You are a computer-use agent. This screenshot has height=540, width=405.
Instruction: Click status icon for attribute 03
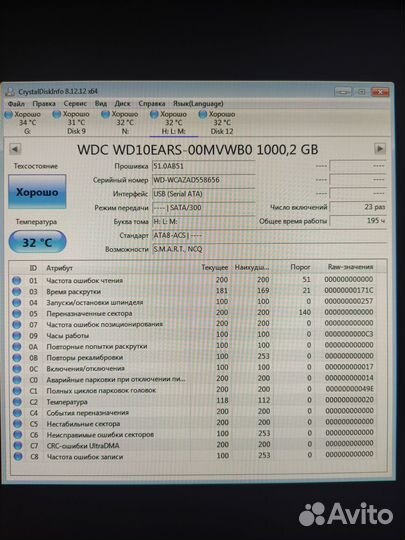pyautogui.click(x=17, y=292)
